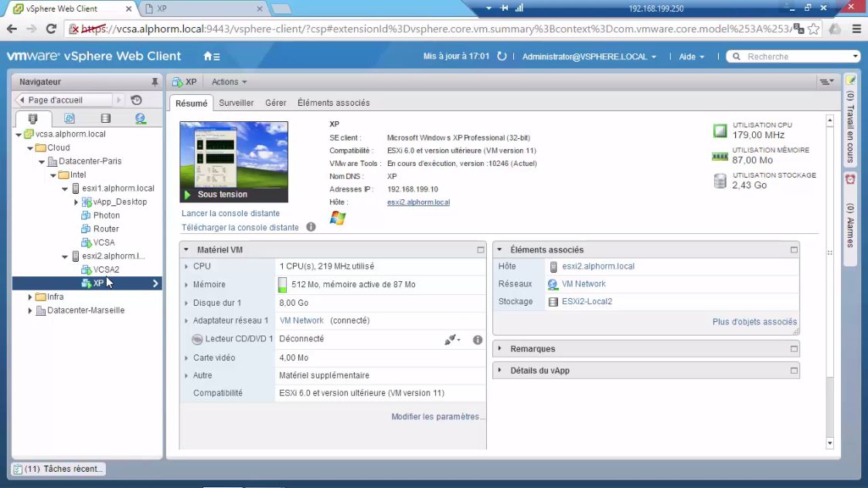Collapse the Matériel VM panel
The height and width of the screenshot is (488, 868).
pos(186,249)
